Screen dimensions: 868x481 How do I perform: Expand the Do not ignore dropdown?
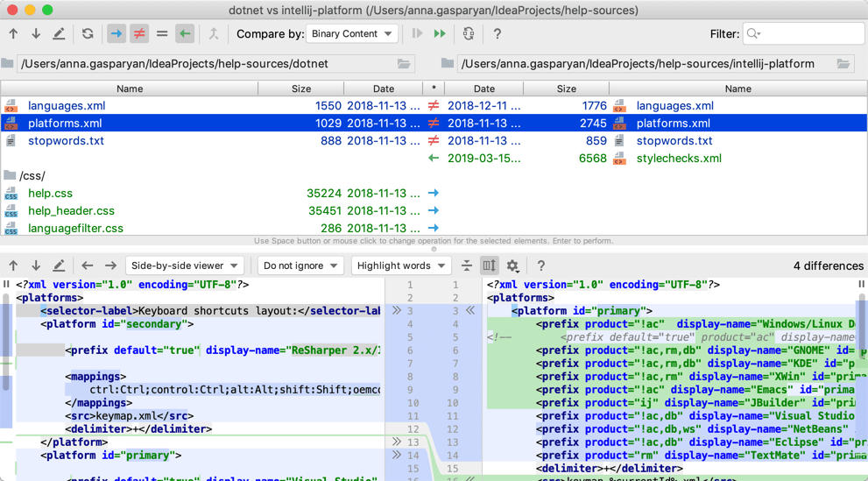pyautogui.click(x=300, y=265)
